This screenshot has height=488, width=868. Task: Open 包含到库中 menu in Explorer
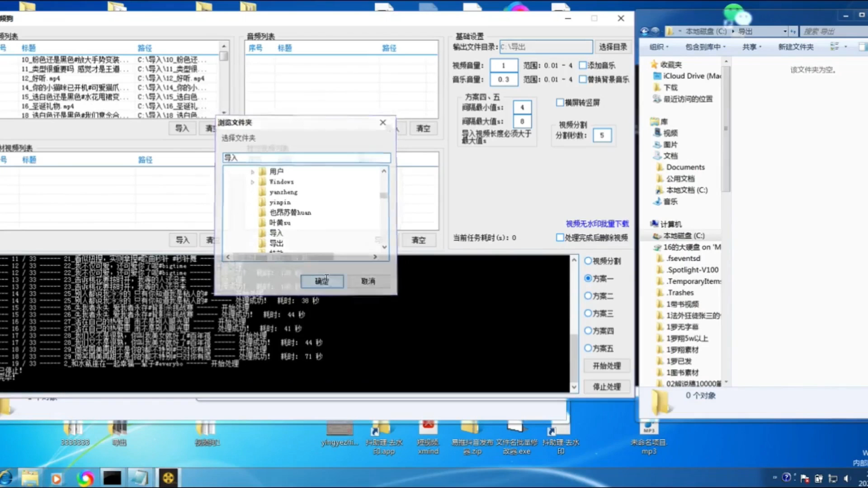coord(705,47)
